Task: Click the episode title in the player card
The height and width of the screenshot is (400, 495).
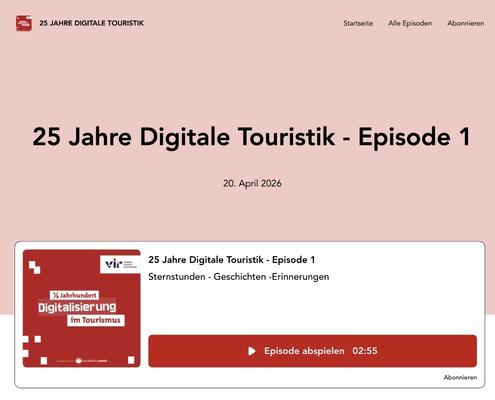Action: click(232, 260)
